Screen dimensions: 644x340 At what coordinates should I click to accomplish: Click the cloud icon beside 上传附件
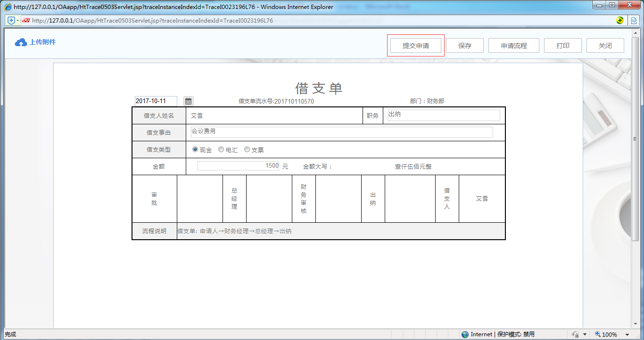point(20,42)
